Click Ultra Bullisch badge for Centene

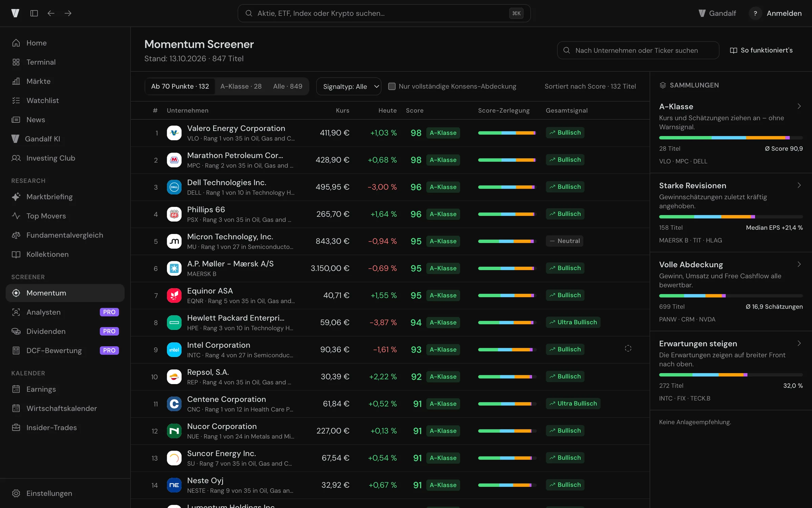click(x=573, y=404)
